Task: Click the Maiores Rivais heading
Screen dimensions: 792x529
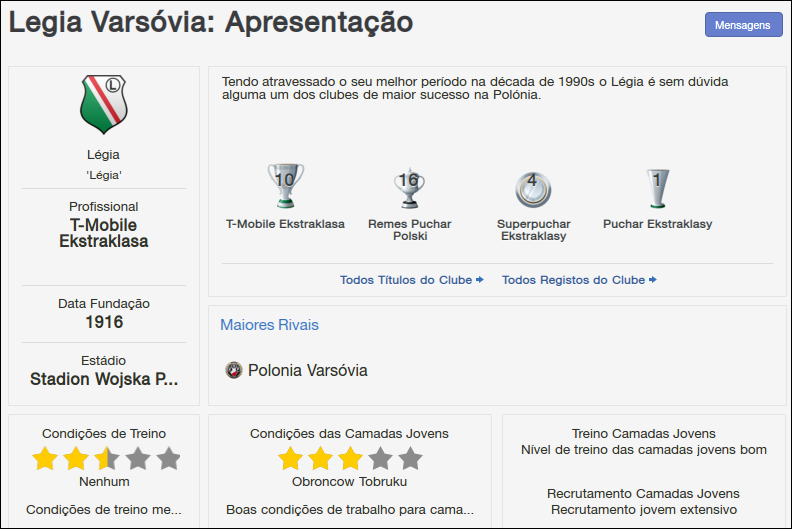Action: [x=269, y=325]
